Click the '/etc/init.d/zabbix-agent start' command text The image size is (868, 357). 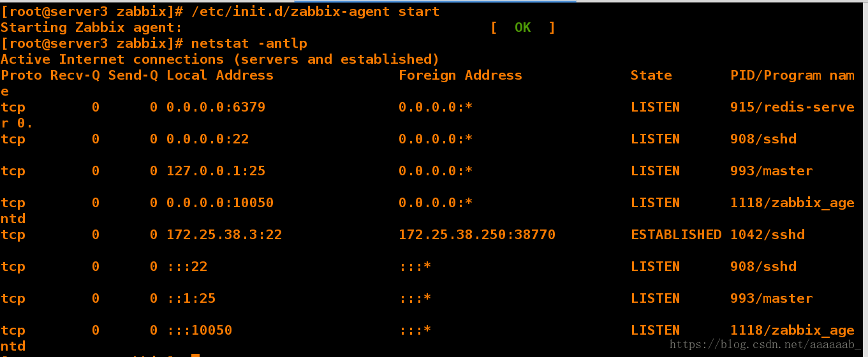click(x=315, y=11)
